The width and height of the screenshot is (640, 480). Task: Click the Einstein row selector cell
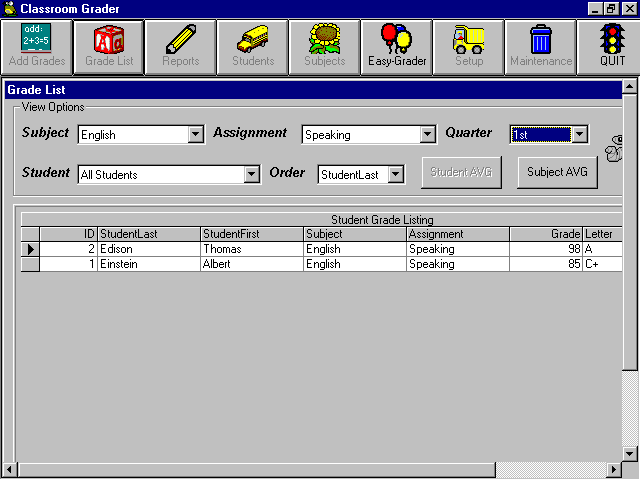(x=31, y=264)
